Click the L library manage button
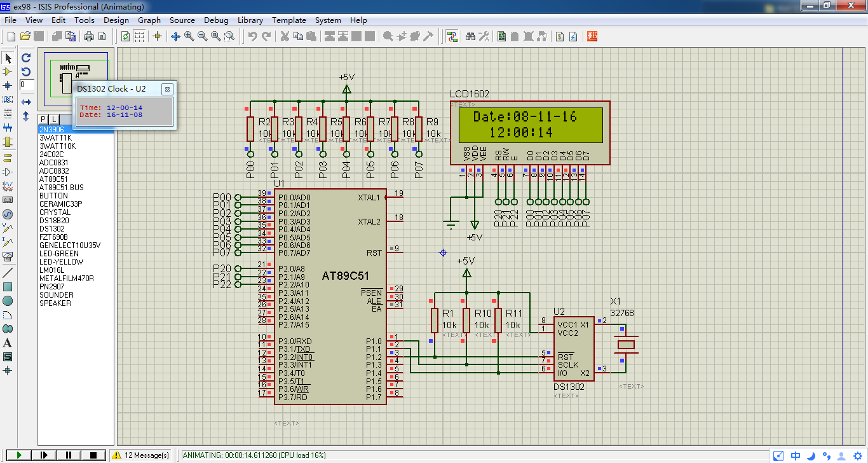Viewport: 868px width, 463px height. (x=54, y=119)
